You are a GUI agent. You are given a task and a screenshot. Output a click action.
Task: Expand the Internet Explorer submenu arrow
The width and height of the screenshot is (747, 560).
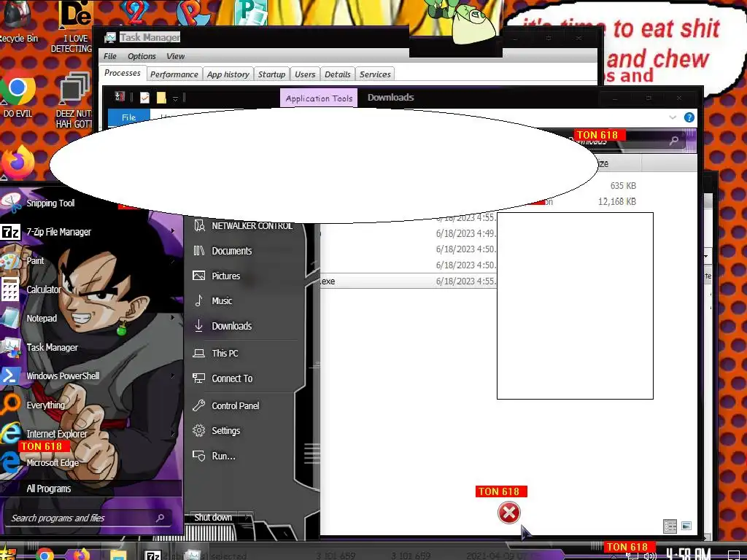[172, 433]
